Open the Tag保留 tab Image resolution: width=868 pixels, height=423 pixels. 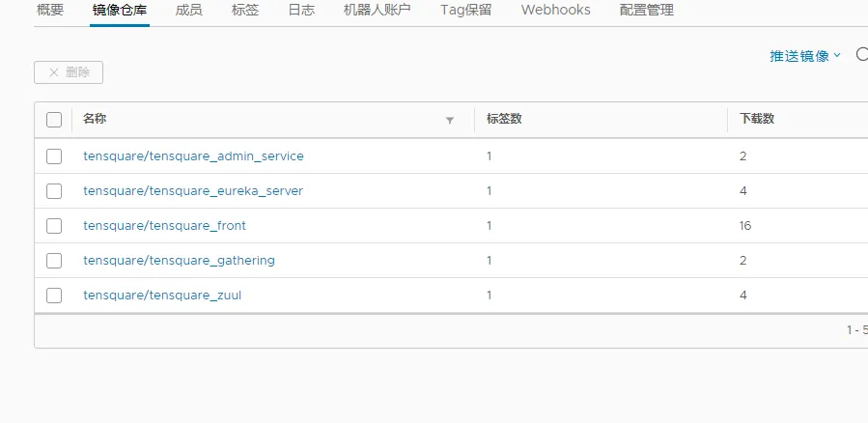pos(466,11)
